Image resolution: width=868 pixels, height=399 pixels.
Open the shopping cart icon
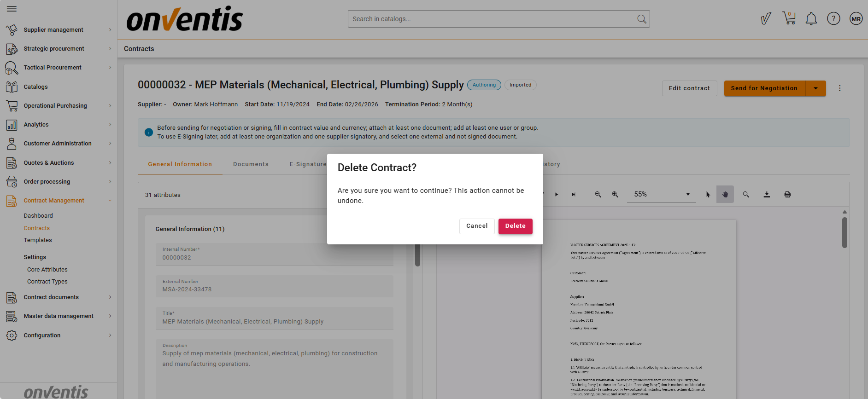(789, 19)
